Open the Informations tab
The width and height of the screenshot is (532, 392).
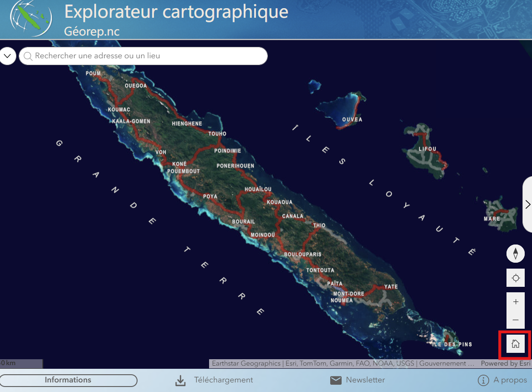tap(68, 380)
